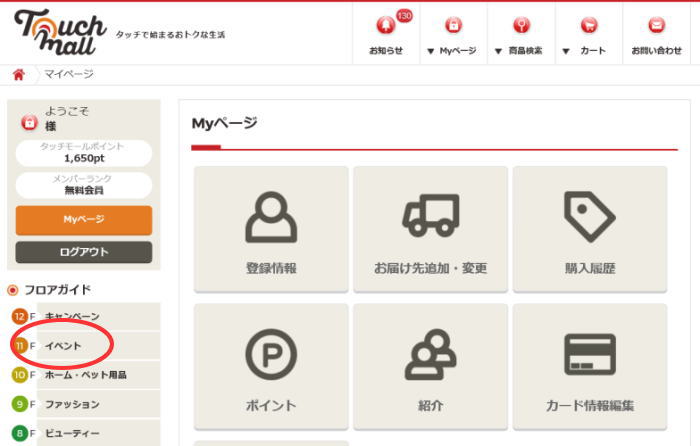Click the 130 notification badge
This screenshot has width=700, height=446.
[x=404, y=16]
